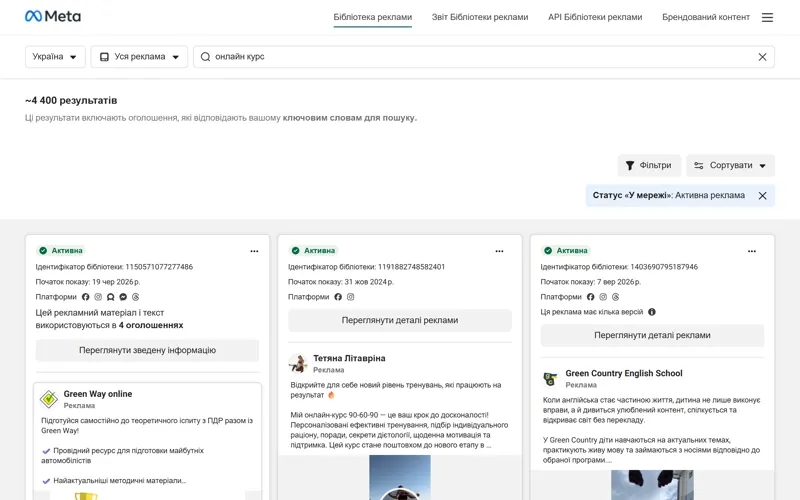Viewport: 800px width, 500px height.
Task: Select library ID text 1191882748582401
Action: (x=411, y=267)
